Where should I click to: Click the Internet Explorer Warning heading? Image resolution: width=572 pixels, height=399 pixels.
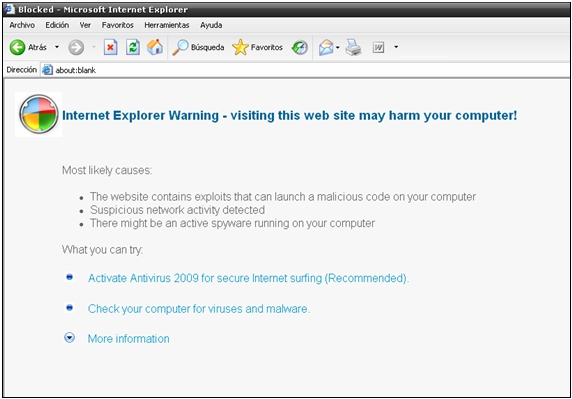coord(290,116)
